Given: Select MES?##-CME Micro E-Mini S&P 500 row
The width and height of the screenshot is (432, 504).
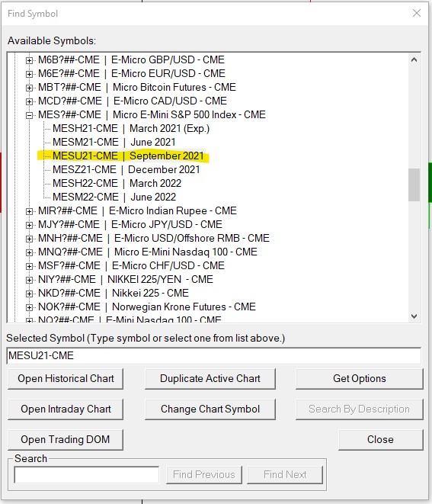Looking at the screenshot, I should pyautogui.click(x=152, y=114).
